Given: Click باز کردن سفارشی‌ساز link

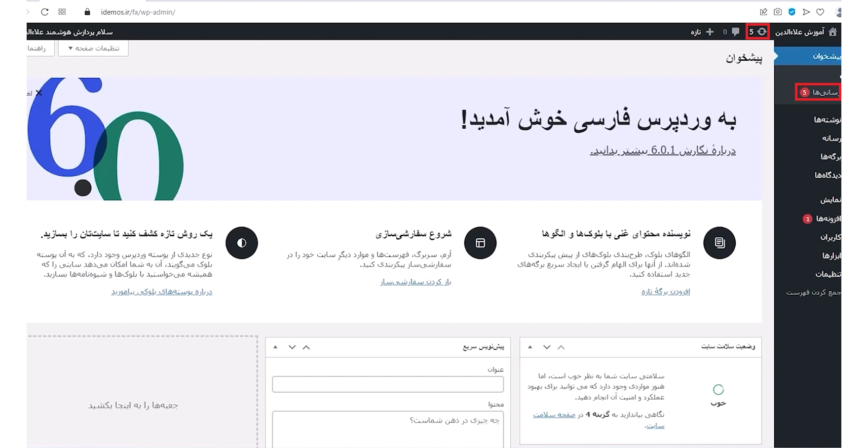Looking at the screenshot, I should (415, 282).
